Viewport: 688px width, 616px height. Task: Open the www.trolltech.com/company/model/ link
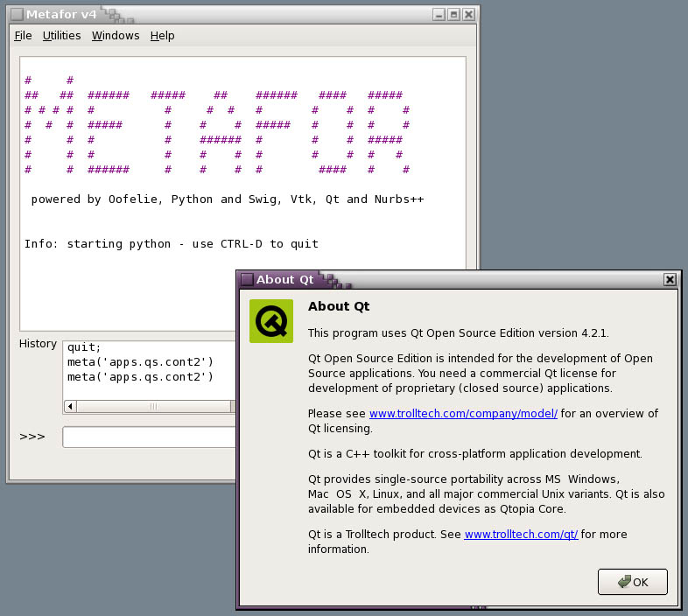[463, 413]
